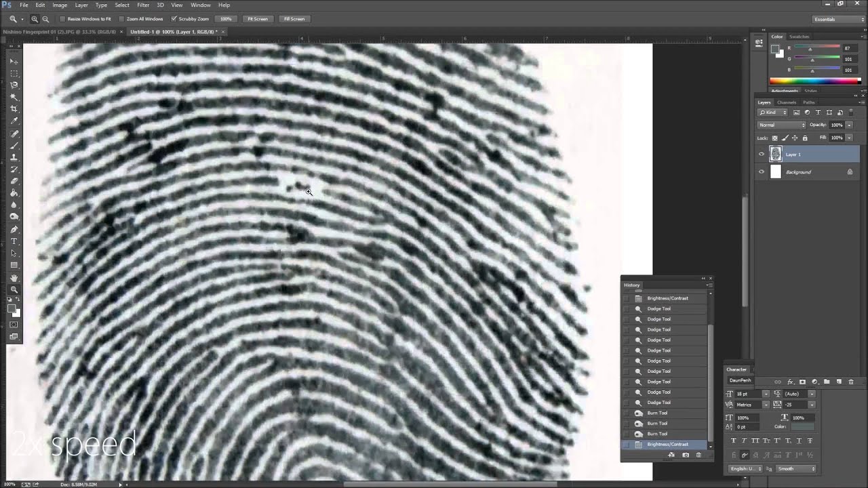
Task: Open the Fill slider dropdown arrow
Action: coord(849,138)
